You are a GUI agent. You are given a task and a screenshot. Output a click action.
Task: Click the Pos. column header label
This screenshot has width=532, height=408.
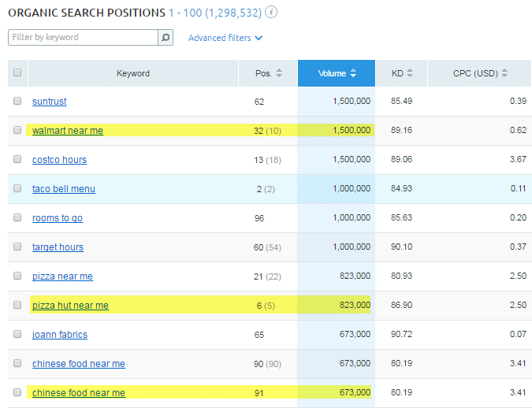pyautogui.click(x=263, y=73)
